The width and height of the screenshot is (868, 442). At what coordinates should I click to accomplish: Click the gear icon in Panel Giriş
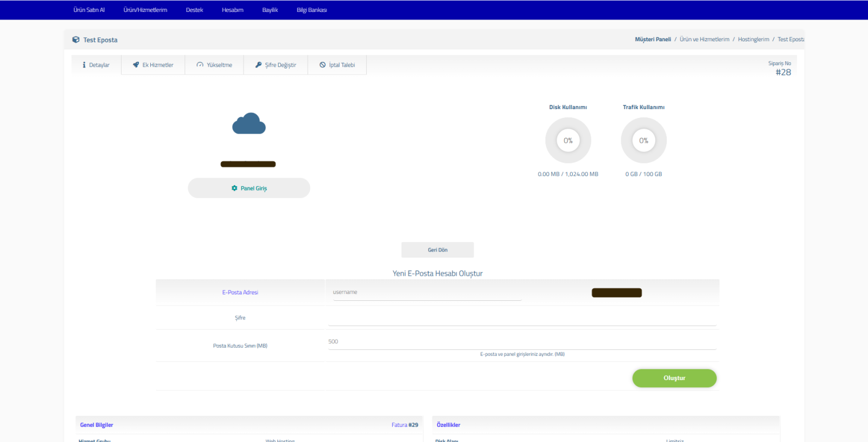click(234, 188)
